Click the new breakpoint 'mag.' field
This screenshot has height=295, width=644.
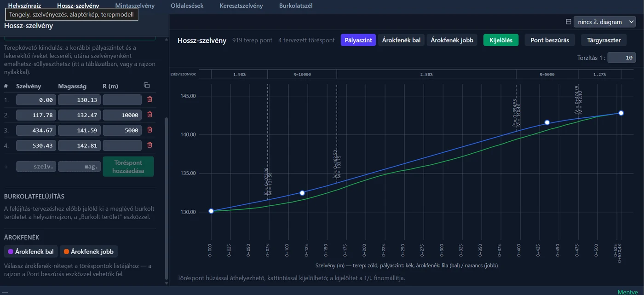point(80,167)
